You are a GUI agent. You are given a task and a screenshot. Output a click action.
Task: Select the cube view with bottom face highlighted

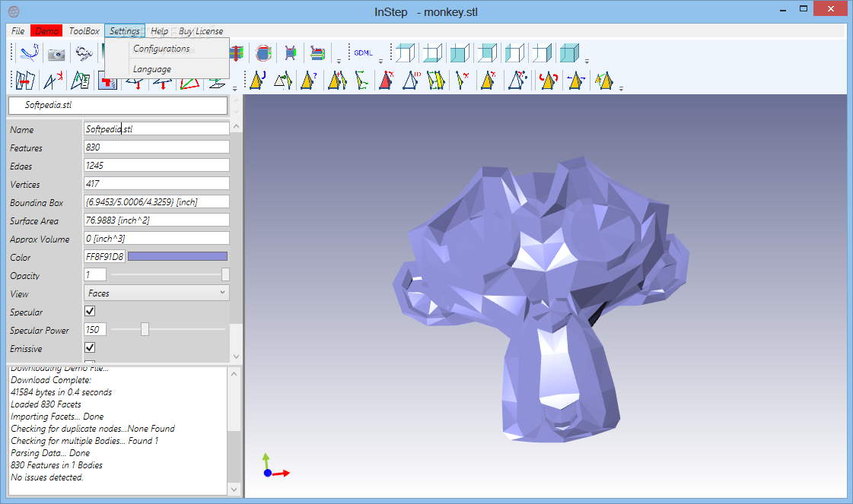coord(432,53)
